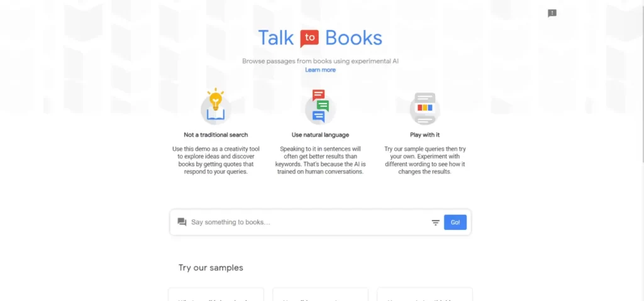644x301 pixels.
Task: Click the lightbulb and book icon
Action: point(216,106)
